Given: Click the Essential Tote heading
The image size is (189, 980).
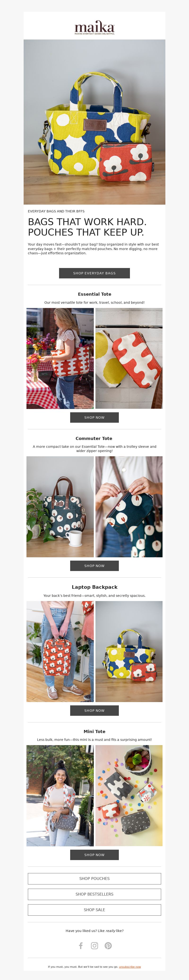Looking at the screenshot, I should (94, 294).
